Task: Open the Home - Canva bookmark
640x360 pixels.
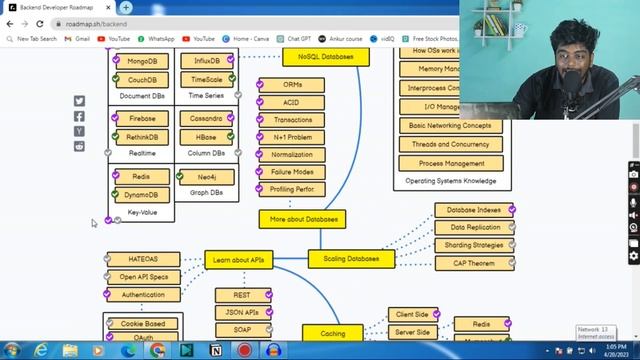Action: (246, 39)
